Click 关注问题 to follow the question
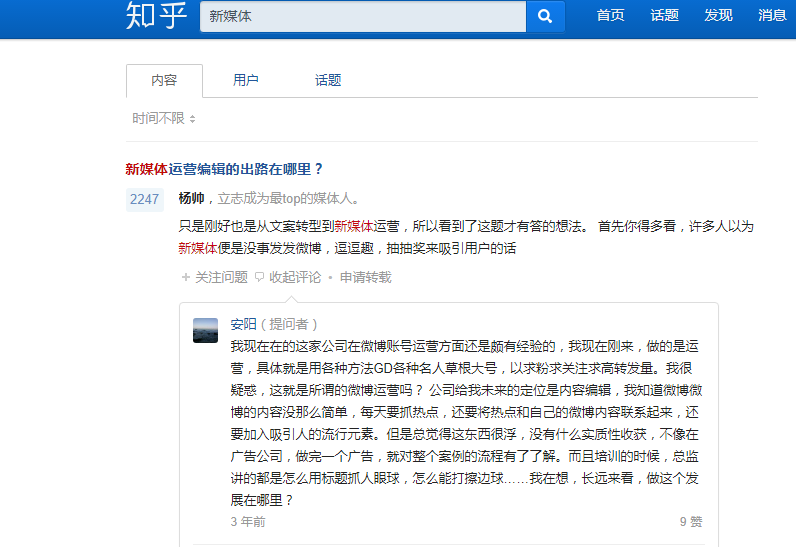Screen dimensions: 796x547 [221, 277]
